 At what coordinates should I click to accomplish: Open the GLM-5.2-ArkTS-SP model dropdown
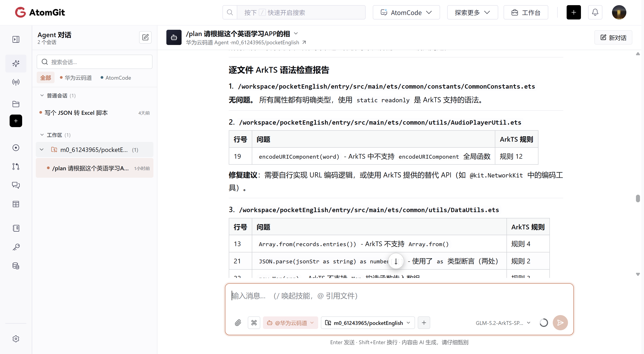[503, 323]
